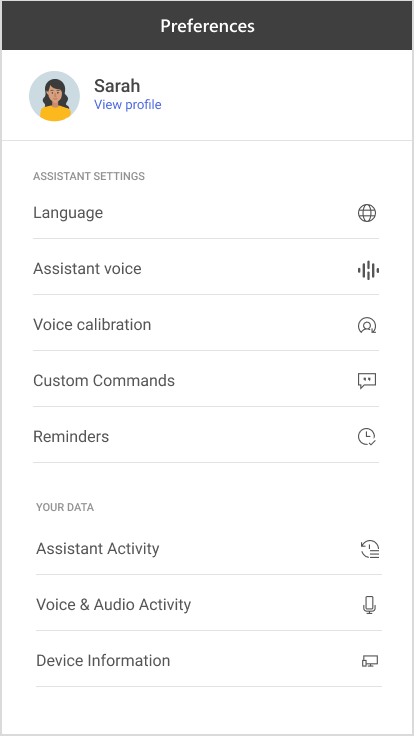Click the clock icon beside Reminders

(367, 437)
